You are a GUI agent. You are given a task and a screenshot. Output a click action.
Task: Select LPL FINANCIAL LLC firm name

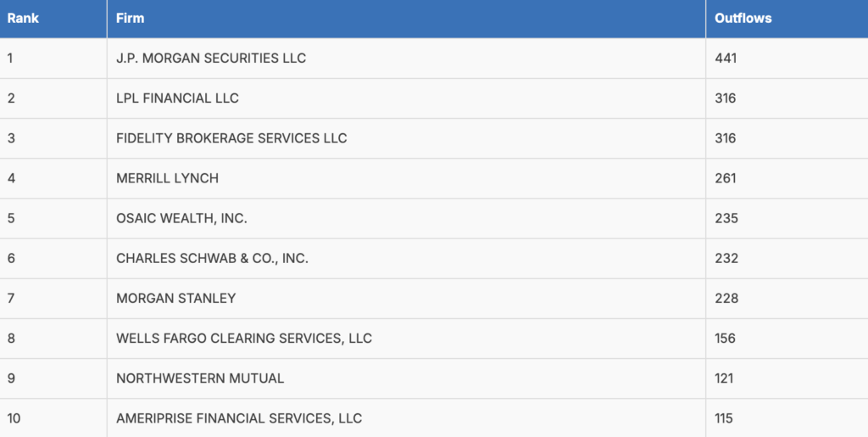tap(177, 98)
